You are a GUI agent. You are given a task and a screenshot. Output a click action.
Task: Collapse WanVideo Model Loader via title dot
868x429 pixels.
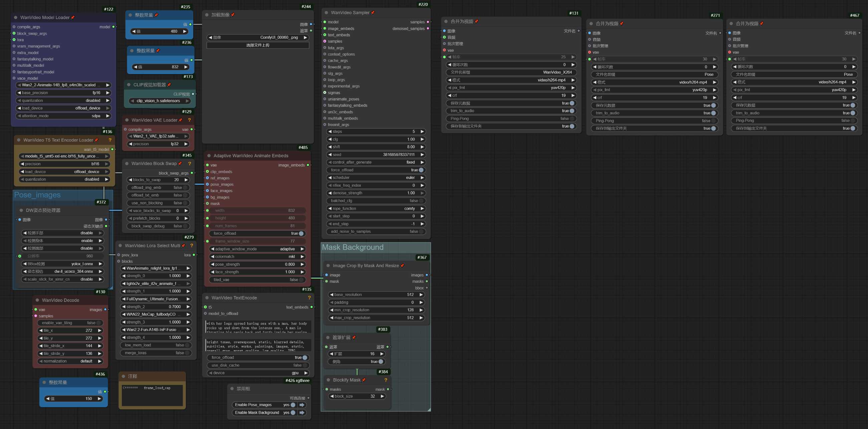15,17
